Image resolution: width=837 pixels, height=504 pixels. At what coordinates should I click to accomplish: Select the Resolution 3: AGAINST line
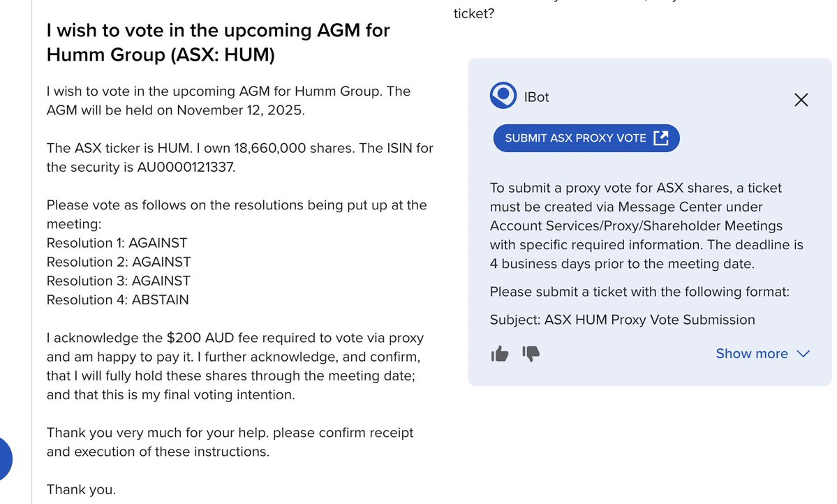(x=119, y=281)
